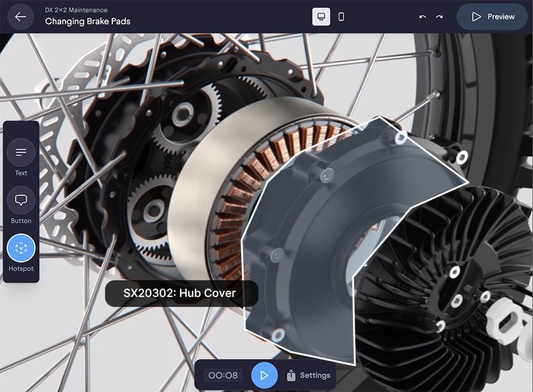Add a Text element
This screenshot has height=392, width=533.
point(21,157)
